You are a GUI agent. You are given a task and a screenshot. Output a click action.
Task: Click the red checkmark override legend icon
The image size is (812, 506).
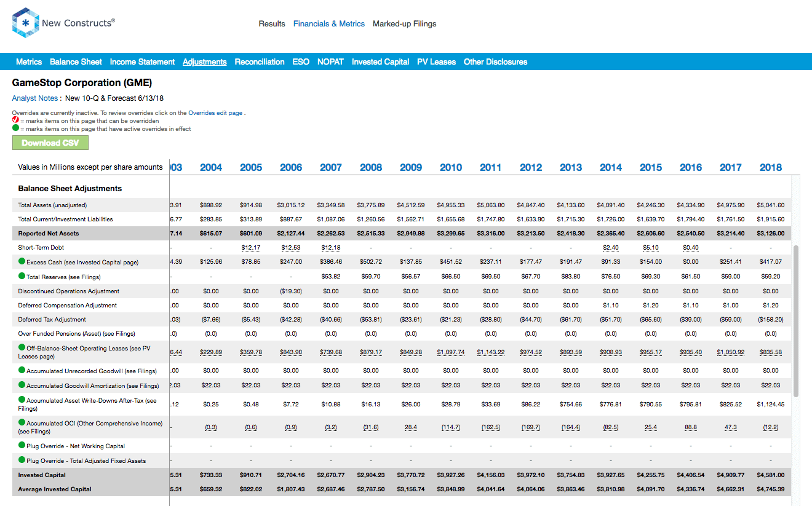click(x=15, y=121)
